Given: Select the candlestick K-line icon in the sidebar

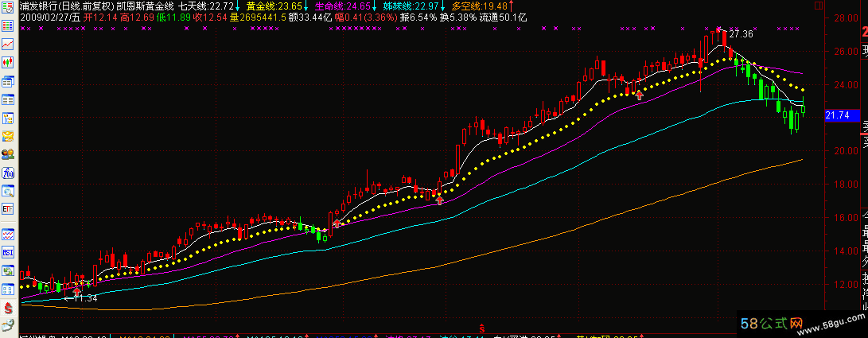Looking at the screenshot, I should 8,63.
